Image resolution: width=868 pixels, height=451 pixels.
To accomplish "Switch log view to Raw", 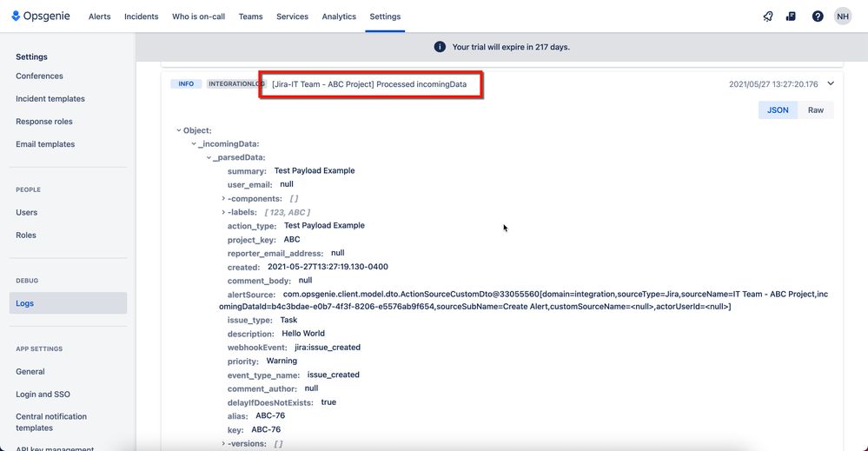I will click(x=815, y=110).
